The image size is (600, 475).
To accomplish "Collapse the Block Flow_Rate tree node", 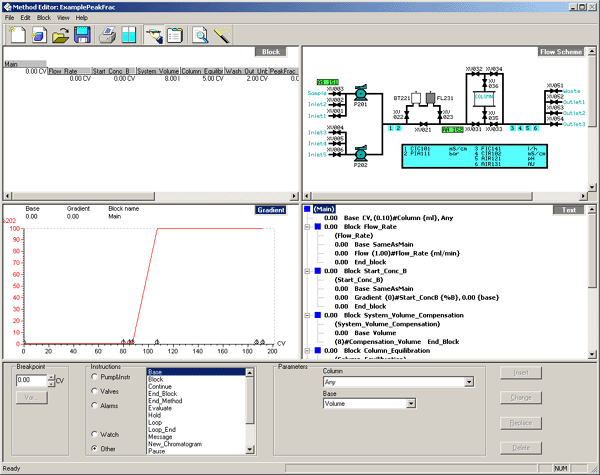I will click(x=307, y=227).
